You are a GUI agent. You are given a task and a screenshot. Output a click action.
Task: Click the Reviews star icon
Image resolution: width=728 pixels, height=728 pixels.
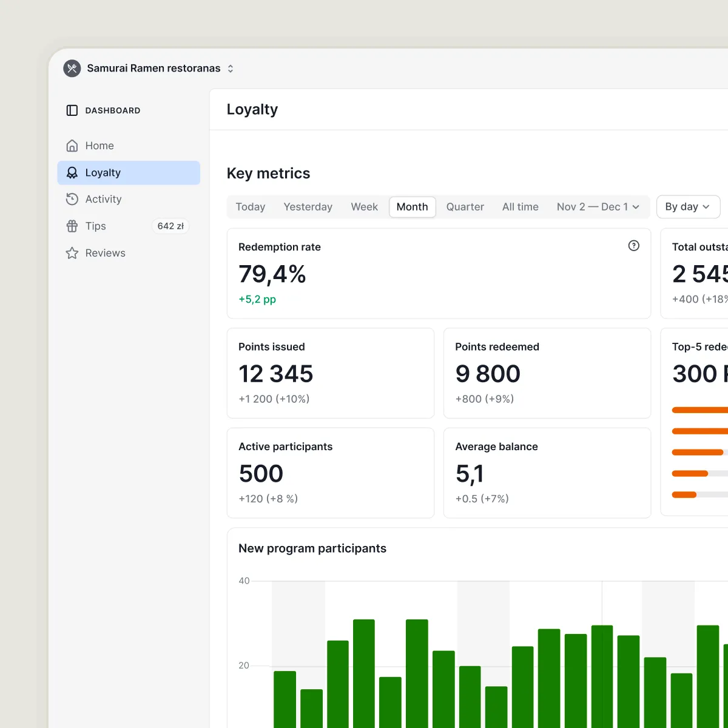pyautogui.click(x=72, y=253)
